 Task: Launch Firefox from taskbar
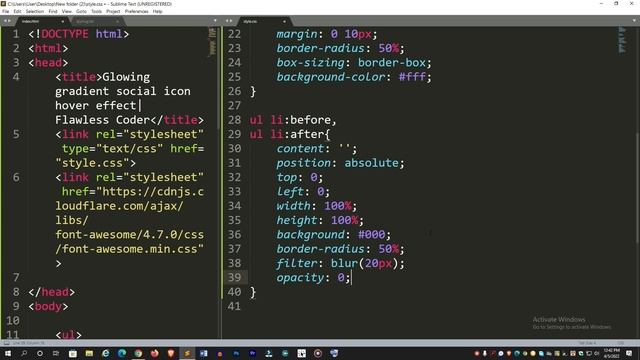tap(154, 353)
